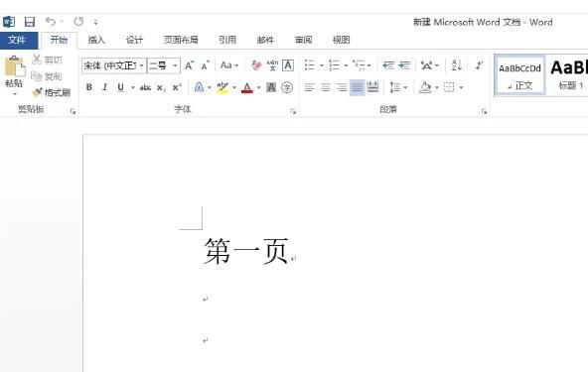Image resolution: width=588 pixels, height=372 pixels.
Task: Click the Borders icon
Action: (x=449, y=87)
